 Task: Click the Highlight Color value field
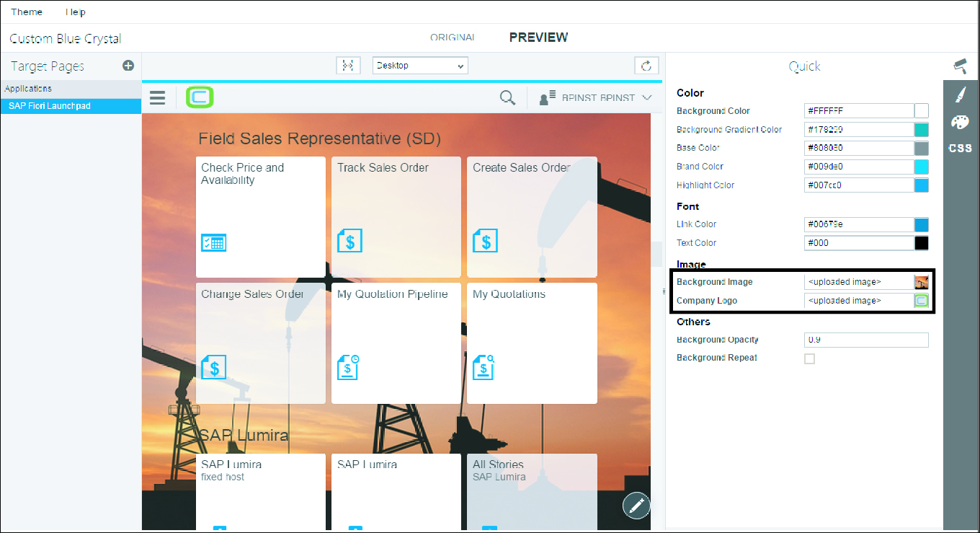(x=859, y=185)
